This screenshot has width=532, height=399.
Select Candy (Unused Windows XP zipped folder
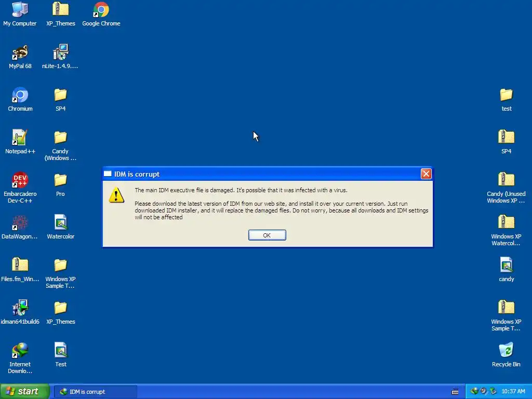click(x=506, y=188)
